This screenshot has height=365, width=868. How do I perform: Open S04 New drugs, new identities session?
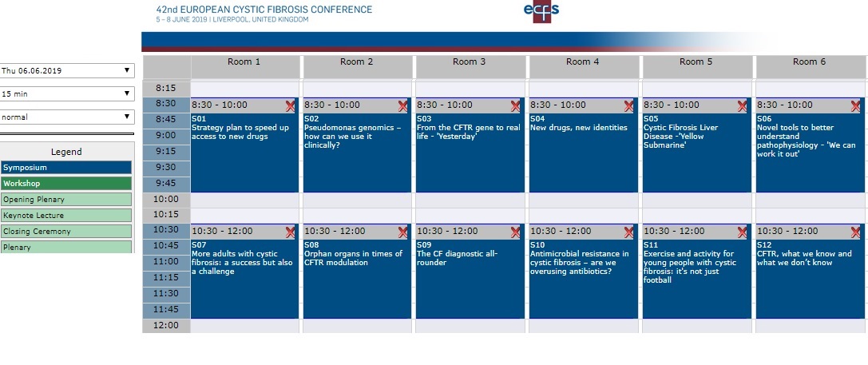[x=584, y=153]
